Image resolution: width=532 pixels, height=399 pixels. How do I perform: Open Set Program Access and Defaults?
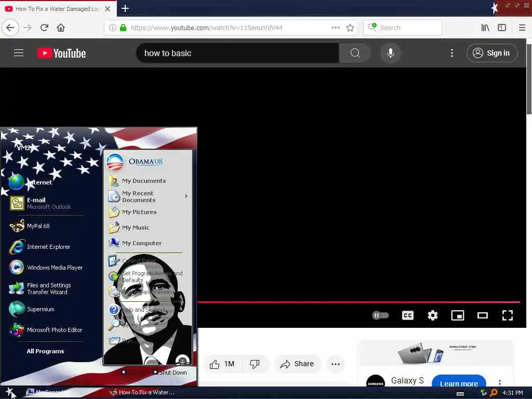click(146, 276)
